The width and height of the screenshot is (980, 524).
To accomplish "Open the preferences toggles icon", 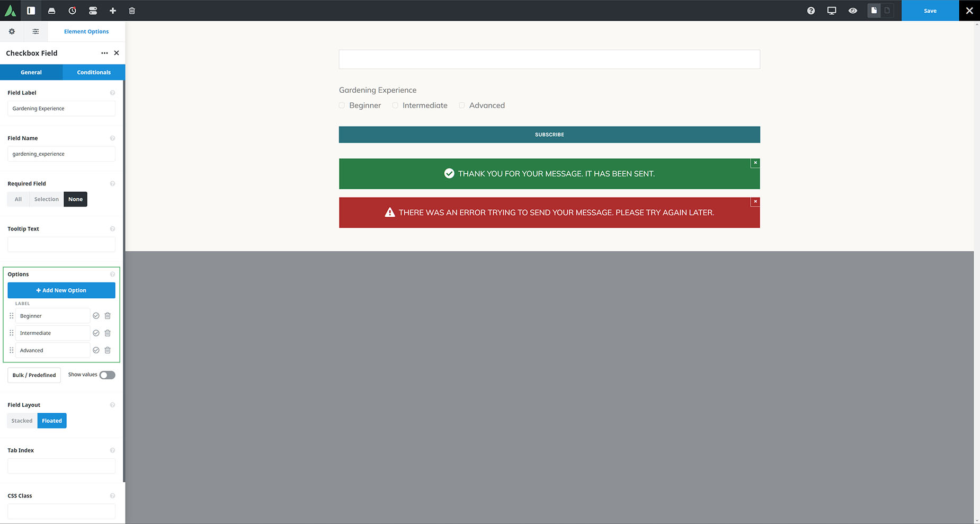I will point(93,11).
